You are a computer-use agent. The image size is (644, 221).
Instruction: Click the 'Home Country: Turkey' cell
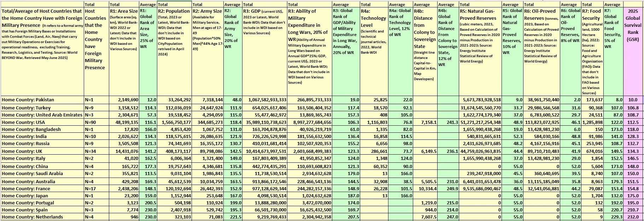click(42, 108)
